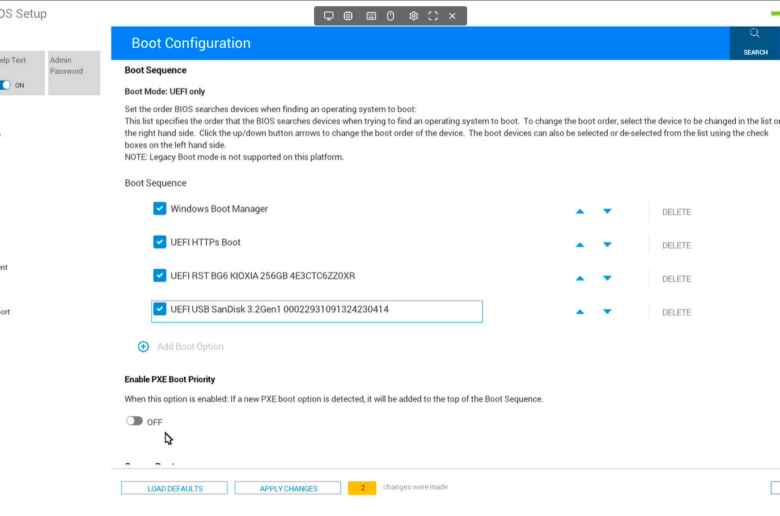The height and width of the screenshot is (516, 780).
Task: Move UEFI RST BG6 KIOXIA up
Action: point(580,278)
